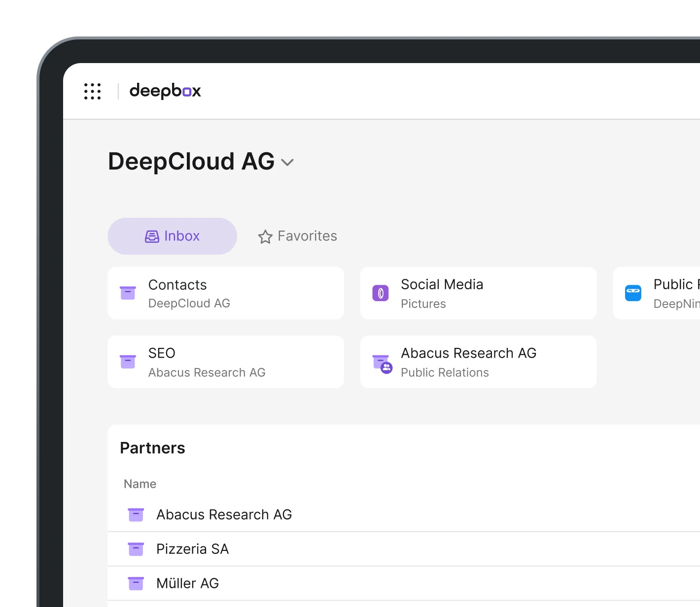Click the box icon beside Müller AG
700x607 pixels.
click(x=136, y=583)
